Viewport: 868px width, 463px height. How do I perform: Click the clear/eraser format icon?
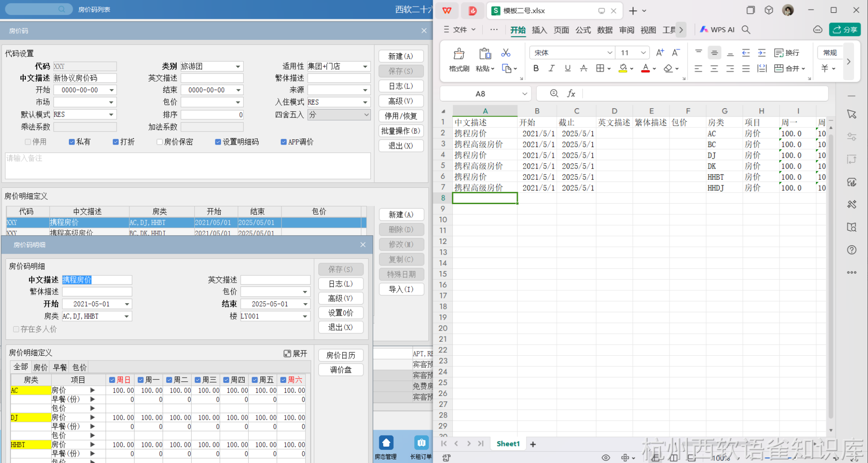668,68
